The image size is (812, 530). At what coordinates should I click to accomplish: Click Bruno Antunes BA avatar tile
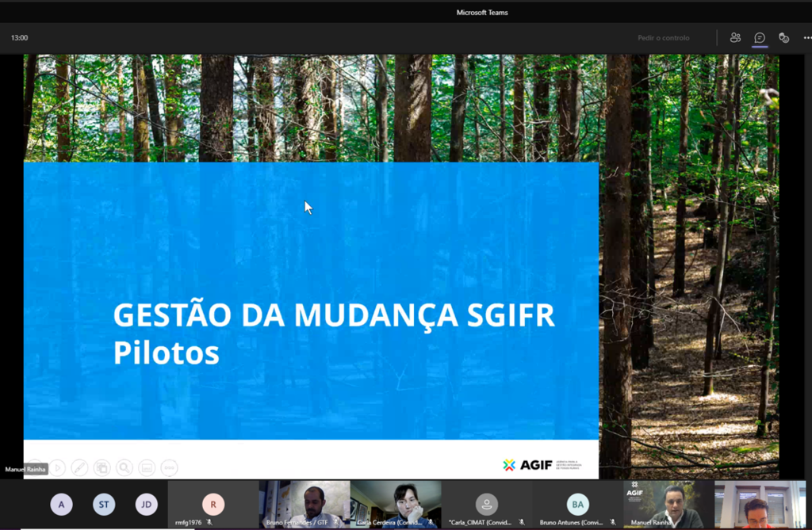[x=577, y=505]
